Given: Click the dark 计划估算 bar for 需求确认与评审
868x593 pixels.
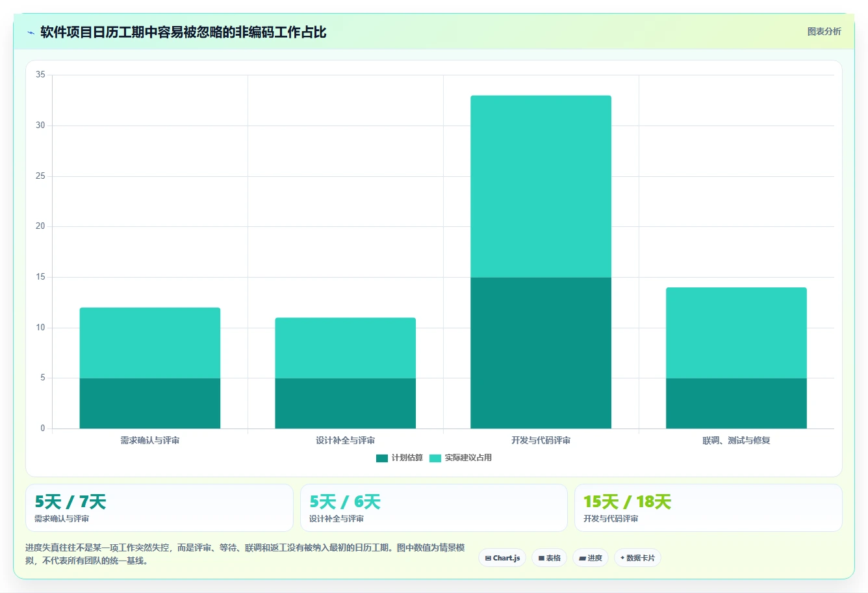Looking at the screenshot, I should pos(150,403).
